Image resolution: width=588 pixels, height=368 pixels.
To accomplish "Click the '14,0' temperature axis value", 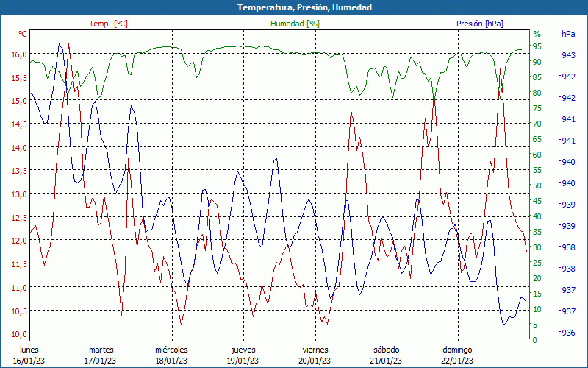I will point(19,148).
